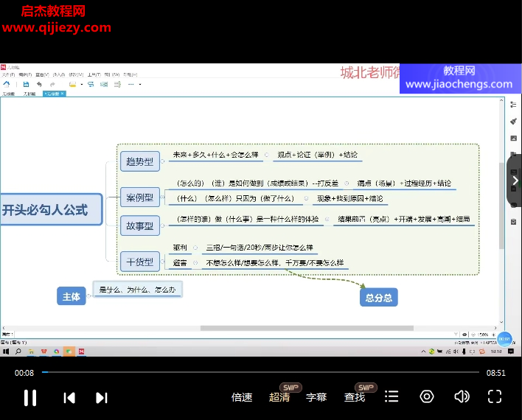Image resolution: width=522 pixels, height=420 pixels.
Task: Select the 故事型 topic node
Action: (x=140, y=225)
